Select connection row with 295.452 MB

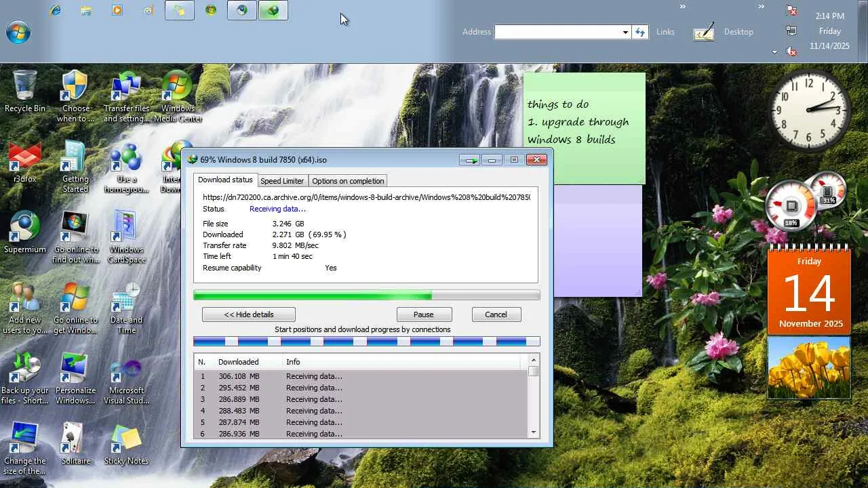pyautogui.click(x=361, y=388)
